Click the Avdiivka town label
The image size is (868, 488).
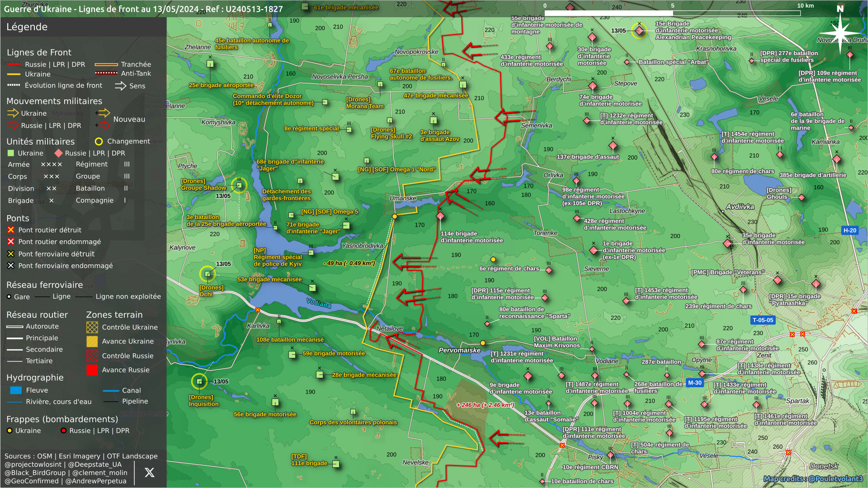(x=740, y=207)
